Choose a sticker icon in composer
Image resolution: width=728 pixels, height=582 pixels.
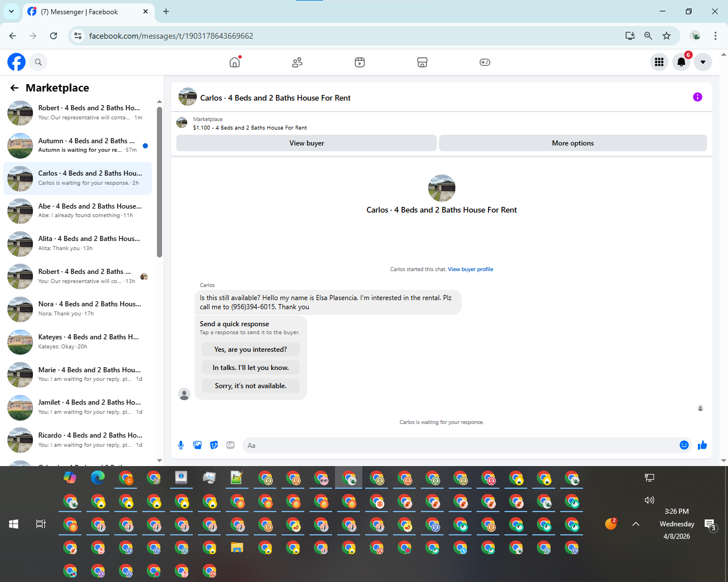[x=214, y=445]
